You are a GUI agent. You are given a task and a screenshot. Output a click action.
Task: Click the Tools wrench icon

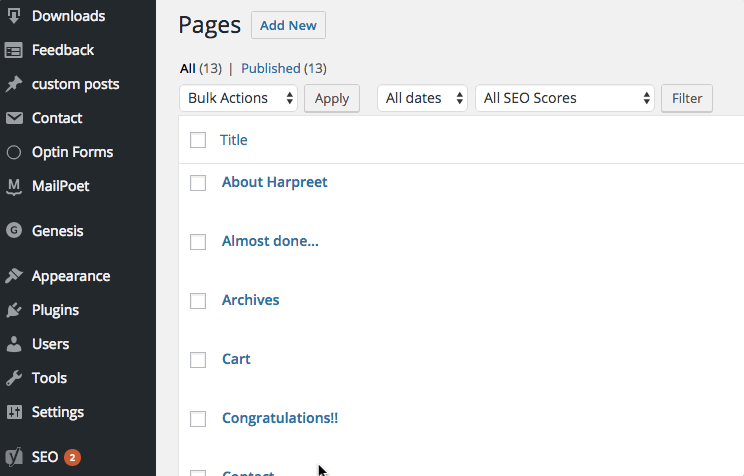click(x=14, y=378)
